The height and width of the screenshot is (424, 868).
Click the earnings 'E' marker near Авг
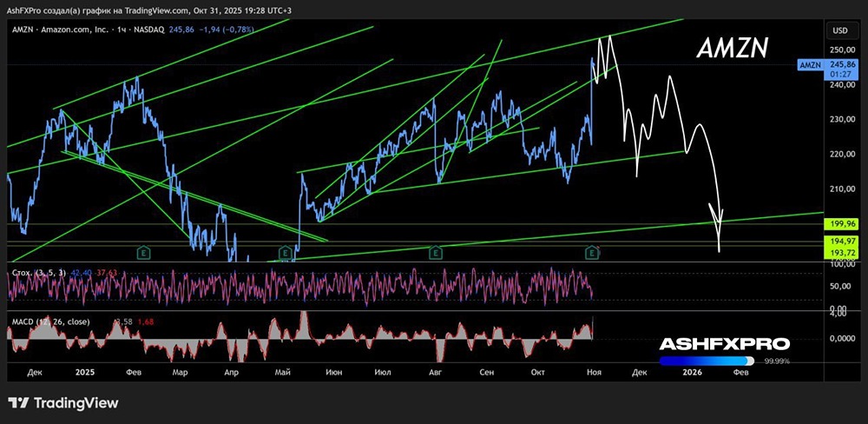pos(436,253)
